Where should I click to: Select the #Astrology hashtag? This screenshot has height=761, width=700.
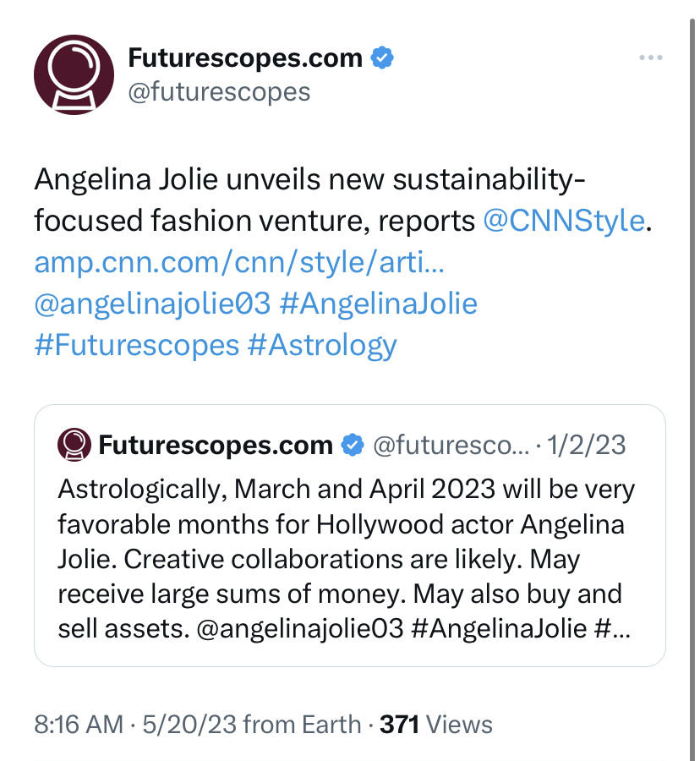[x=322, y=346]
